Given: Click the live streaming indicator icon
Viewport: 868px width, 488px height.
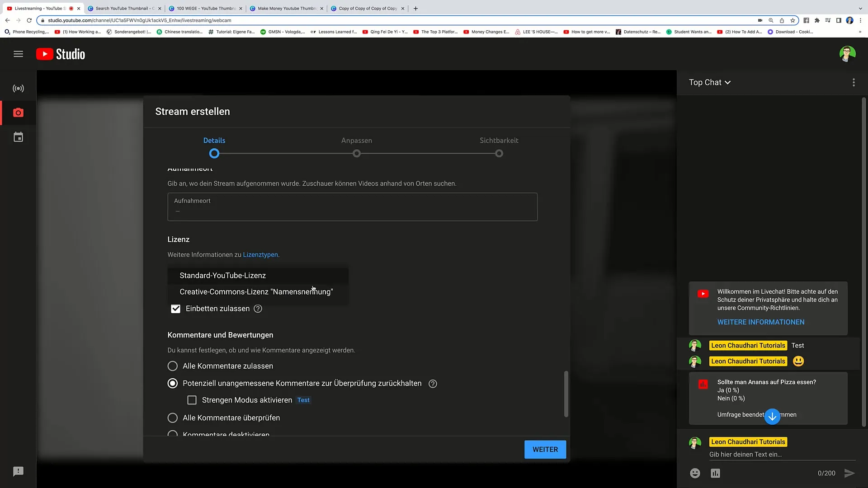Looking at the screenshot, I should point(18,88).
